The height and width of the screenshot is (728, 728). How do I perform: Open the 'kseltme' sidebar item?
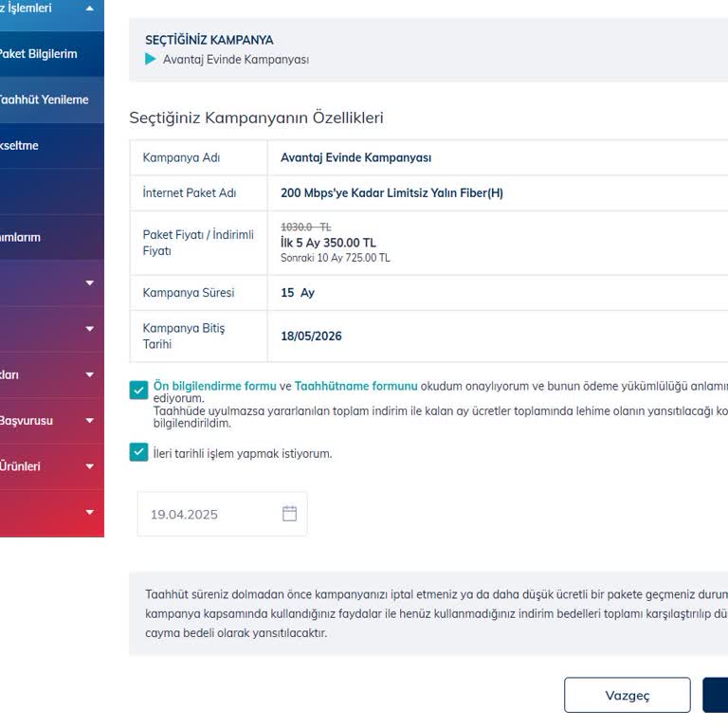(x=52, y=145)
